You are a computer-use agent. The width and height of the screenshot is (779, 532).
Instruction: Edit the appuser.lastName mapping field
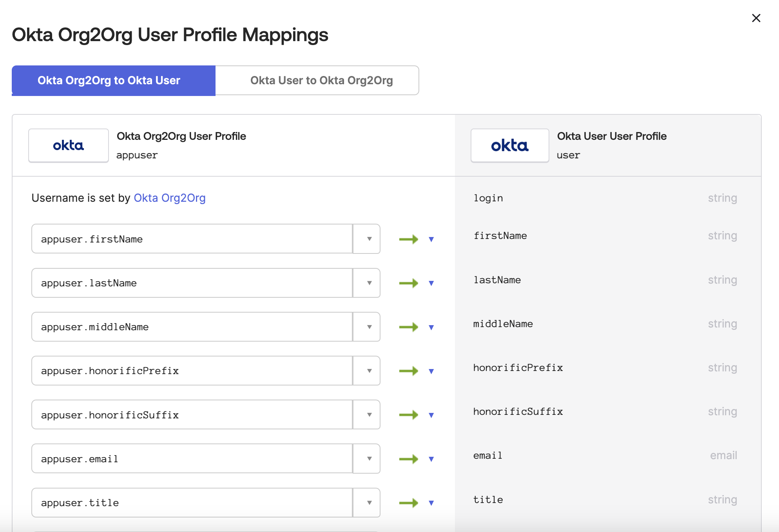pos(192,283)
